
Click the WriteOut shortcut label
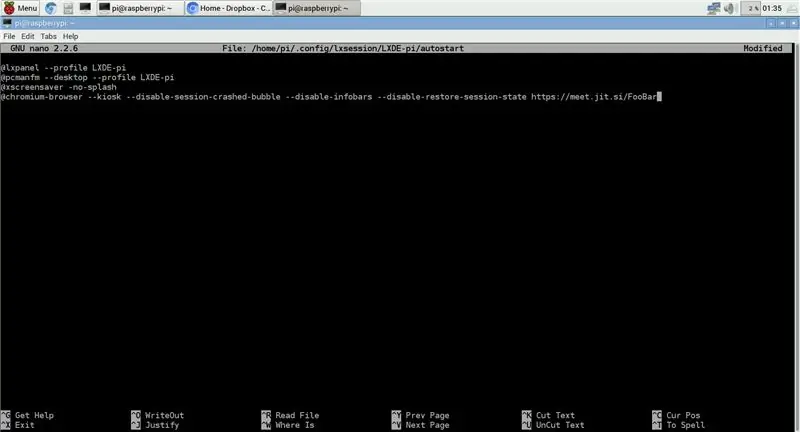tap(164, 415)
